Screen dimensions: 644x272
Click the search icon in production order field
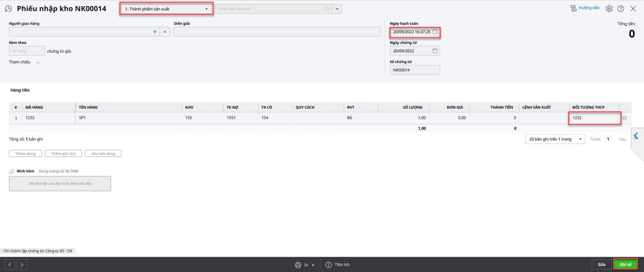click(x=327, y=9)
